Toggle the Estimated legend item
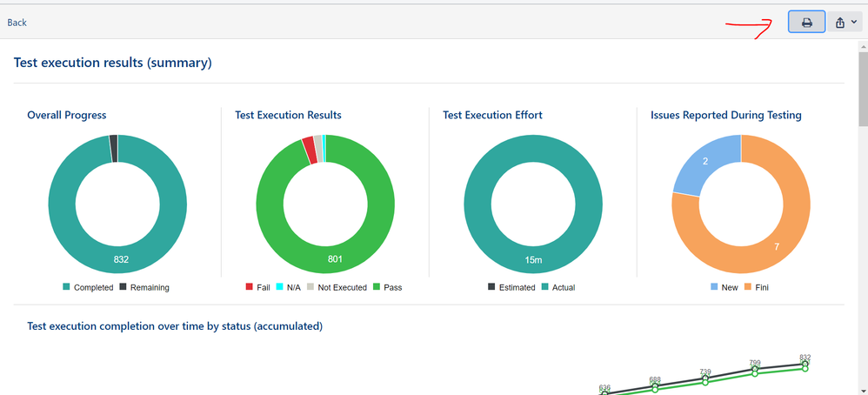Viewport: 868px width, 395px height. click(511, 287)
